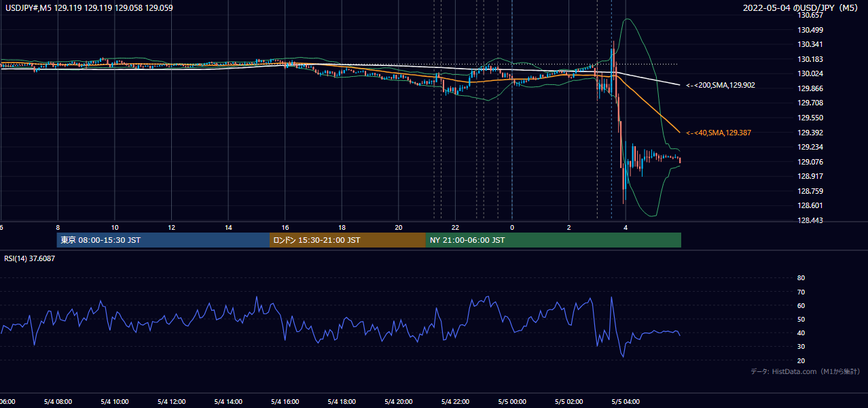
Task: Click the 東京 08:00-15:30 JST session bar
Action: 163,240
